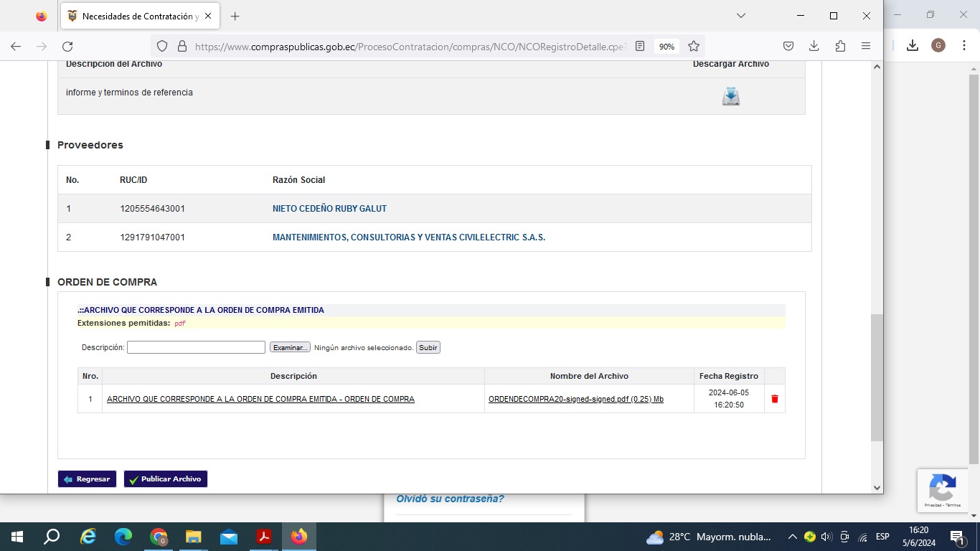Delete the uploaded orden de compra file
Screen dimensions: 980x551
tap(774, 399)
